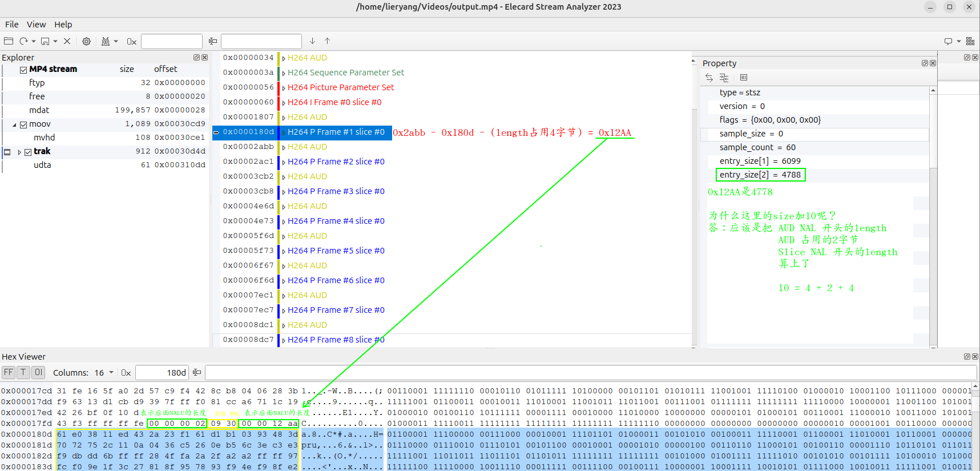Click the bug/debug icon in toolbar

(x=106, y=41)
